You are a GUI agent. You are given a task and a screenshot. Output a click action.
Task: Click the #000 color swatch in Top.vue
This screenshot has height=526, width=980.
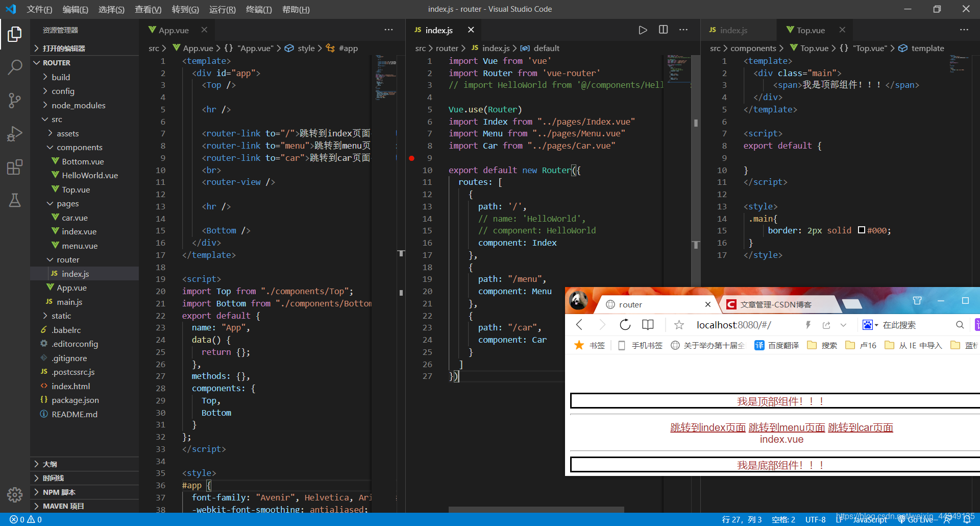[862, 230]
